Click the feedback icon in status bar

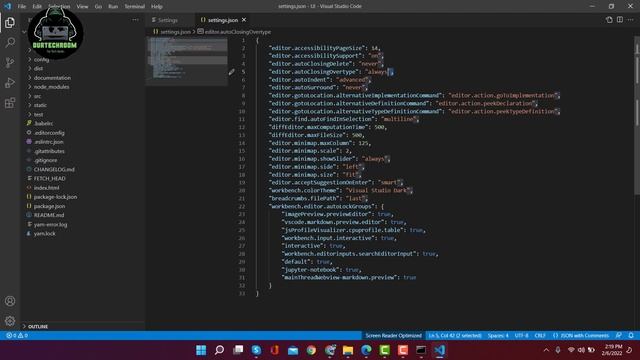click(x=619, y=336)
